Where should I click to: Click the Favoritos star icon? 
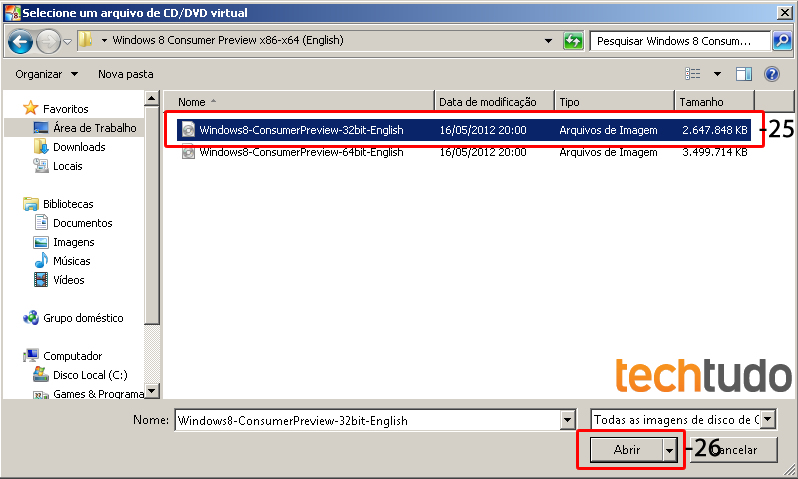coord(31,108)
